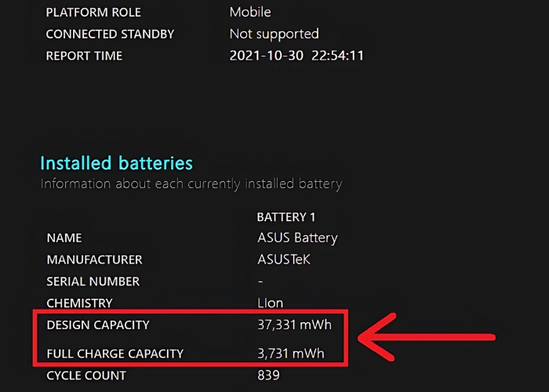549x392 pixels.
Task: Click the ASUSTeK manufacturer value
Action: pyautogui.click(x=284, y=260)
